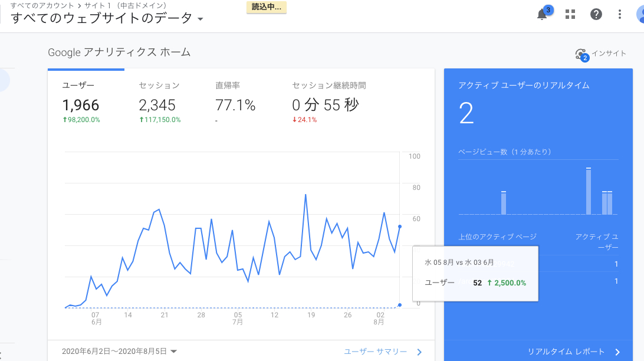
Task: Select the highlighted data point on the chart
Action: click(x=399, y=225)
